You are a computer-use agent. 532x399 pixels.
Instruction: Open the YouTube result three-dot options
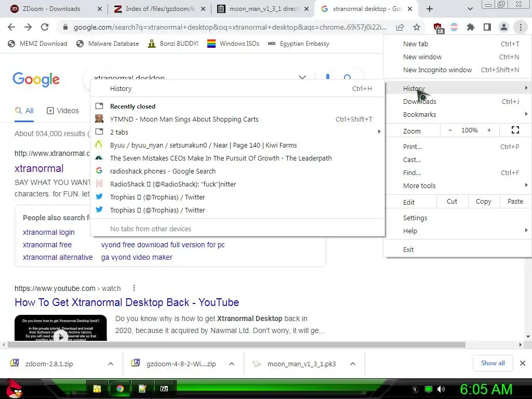pos(134,288)
